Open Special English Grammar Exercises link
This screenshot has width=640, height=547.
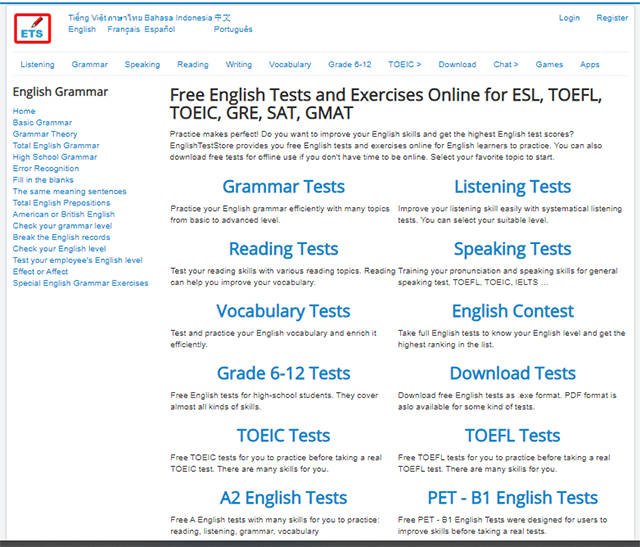pos(80,283)
